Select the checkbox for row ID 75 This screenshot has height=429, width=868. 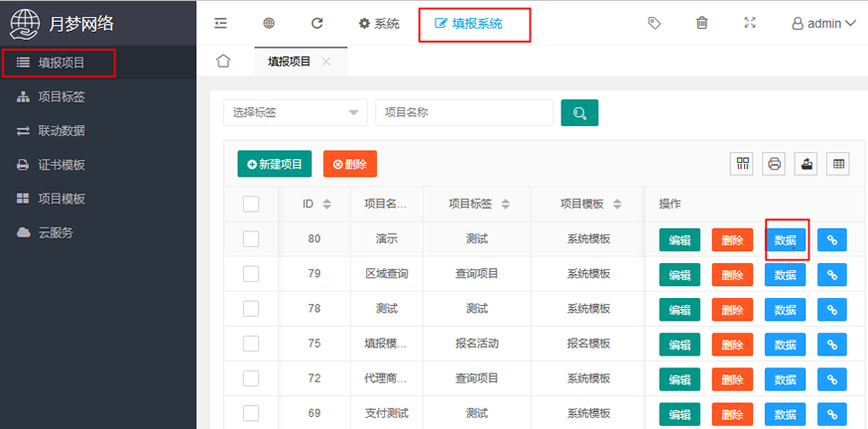(251, 344)
